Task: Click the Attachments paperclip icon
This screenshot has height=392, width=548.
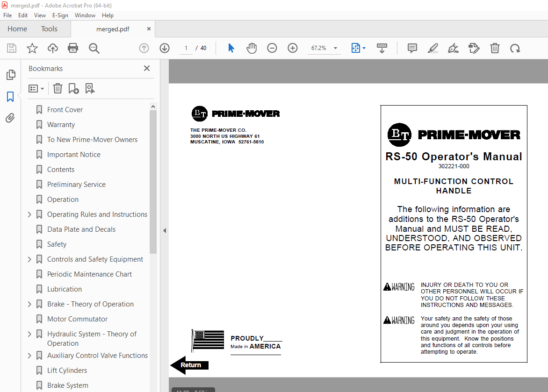Action: [11, 118]
